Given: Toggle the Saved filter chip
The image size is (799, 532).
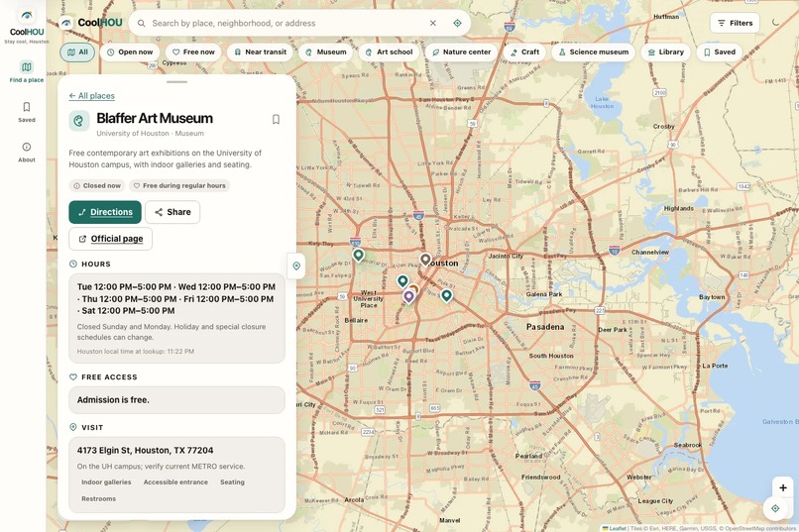Looking at the screenshot, I should click(719, 52).
